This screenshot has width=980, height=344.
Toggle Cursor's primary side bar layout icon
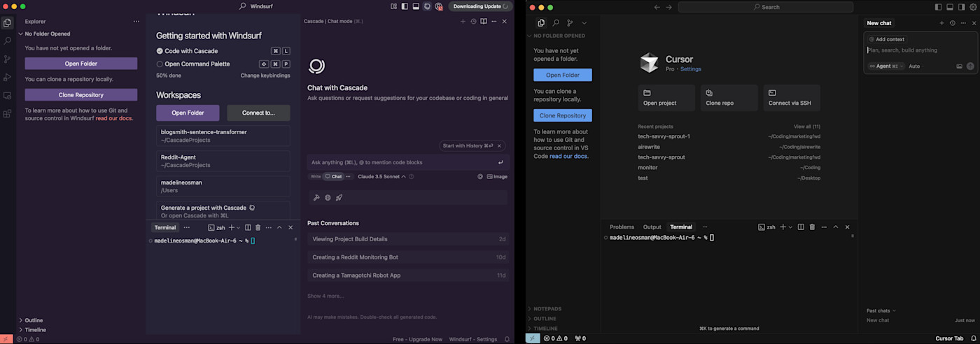pyautogui.click(x=939, y=7)
